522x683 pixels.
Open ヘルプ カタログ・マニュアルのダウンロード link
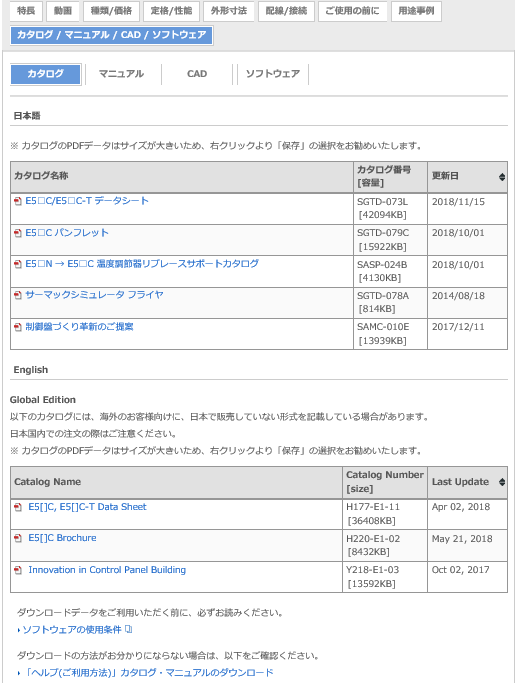click(149, 673)
